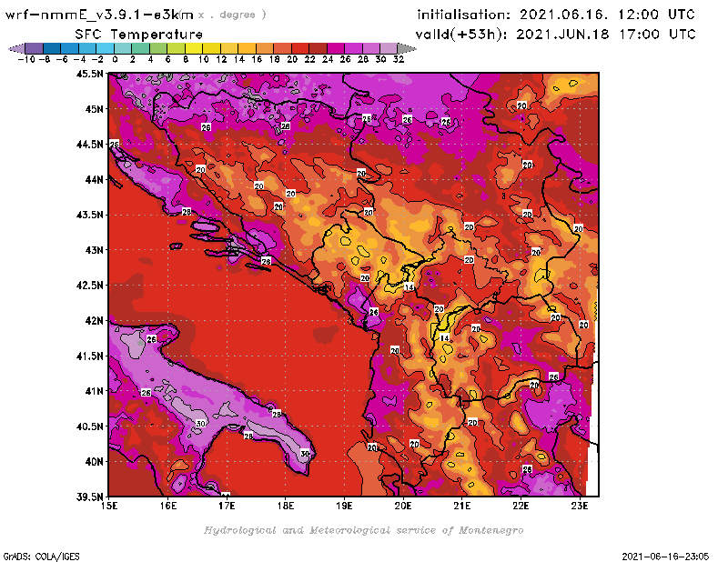Click the '0' value on the color bar
Image resolution: width=728 pixels, height=562 pixels.
tap(115, 59)
